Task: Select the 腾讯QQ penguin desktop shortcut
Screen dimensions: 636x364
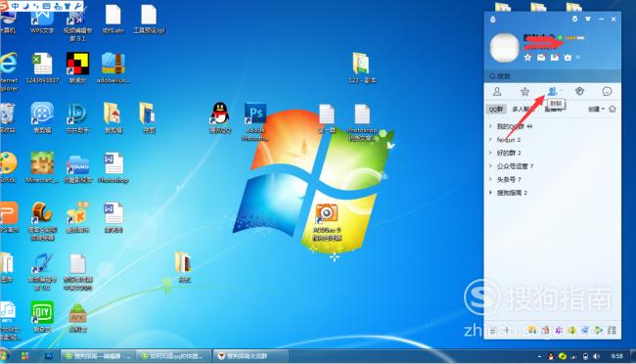Action: tap(220, 116)
